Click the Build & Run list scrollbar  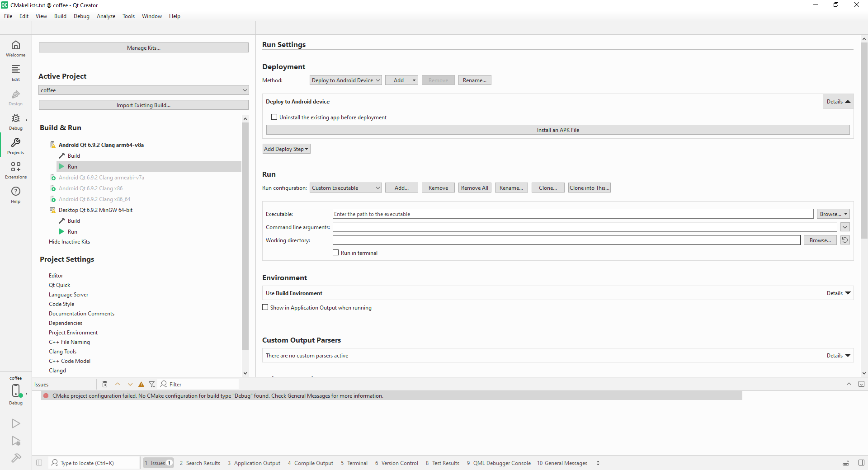[245, 236]
